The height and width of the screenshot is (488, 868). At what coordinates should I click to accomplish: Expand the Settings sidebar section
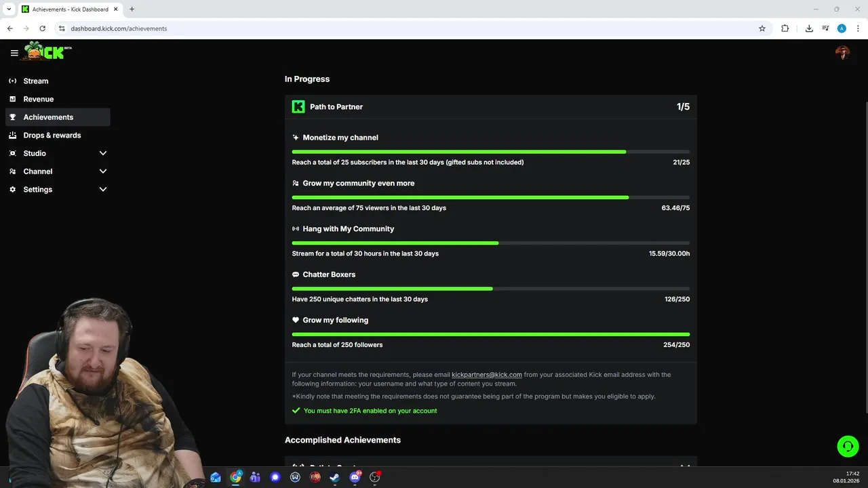[58, 190]
